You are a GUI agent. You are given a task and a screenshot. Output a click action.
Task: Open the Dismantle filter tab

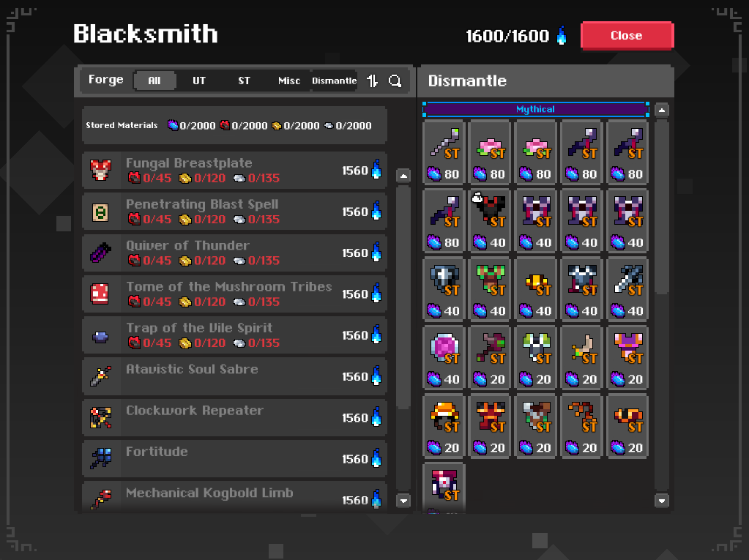(335, 81)
